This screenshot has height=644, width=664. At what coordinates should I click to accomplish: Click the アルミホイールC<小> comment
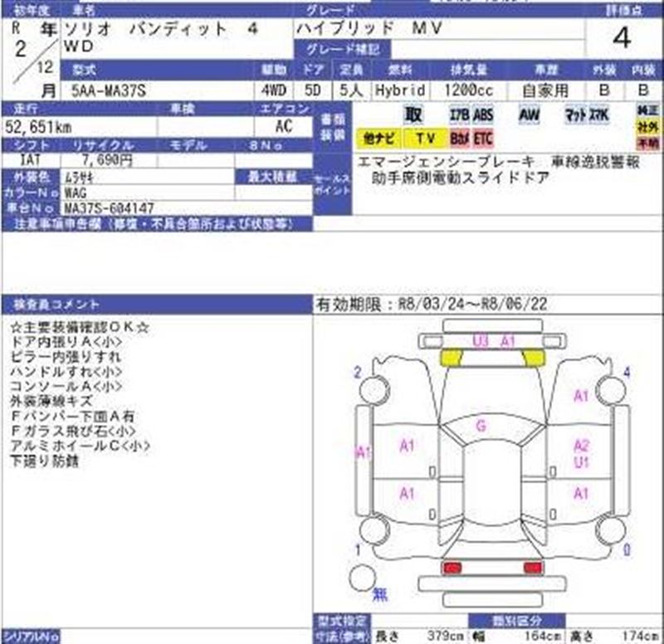(x=81, y=446)
